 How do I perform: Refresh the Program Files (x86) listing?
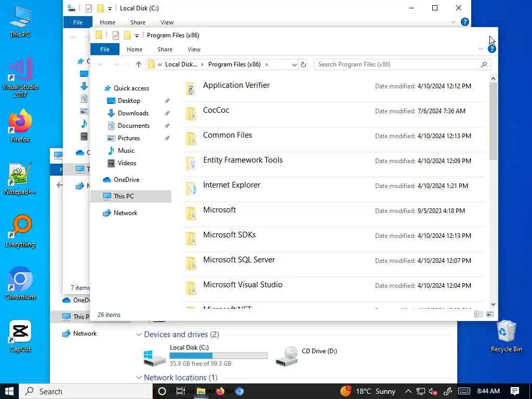pyautogui.click(x=303, y=64)
